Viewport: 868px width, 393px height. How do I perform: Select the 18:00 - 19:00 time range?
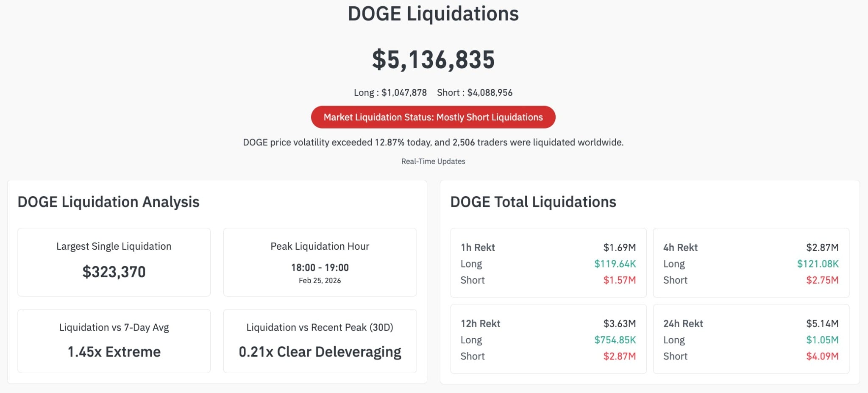320,268
